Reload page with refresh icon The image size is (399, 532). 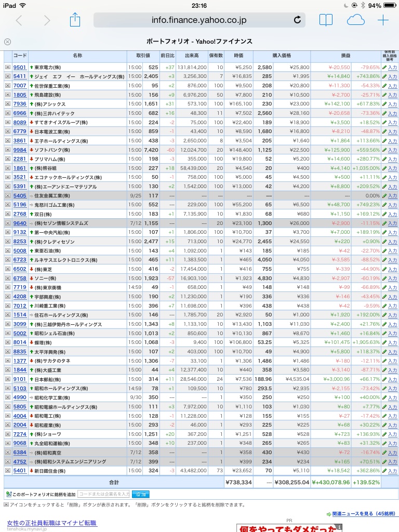297,20
